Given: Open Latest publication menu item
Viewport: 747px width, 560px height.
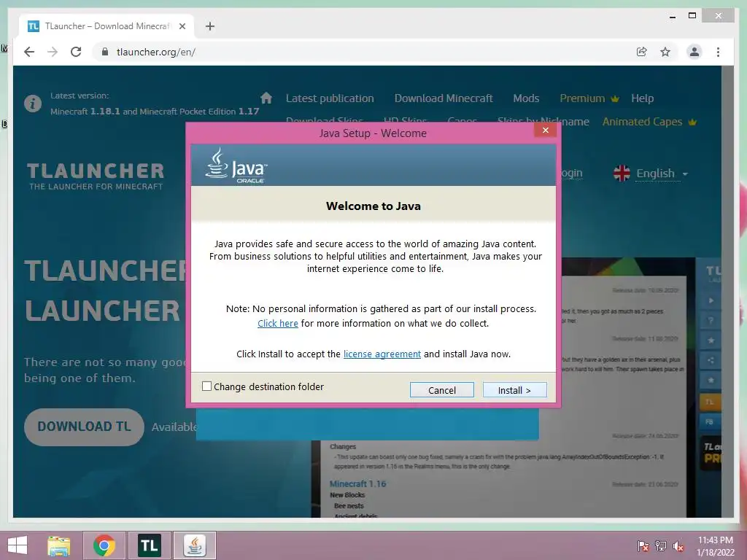Looking at the screenshot, I should (330, 98).
